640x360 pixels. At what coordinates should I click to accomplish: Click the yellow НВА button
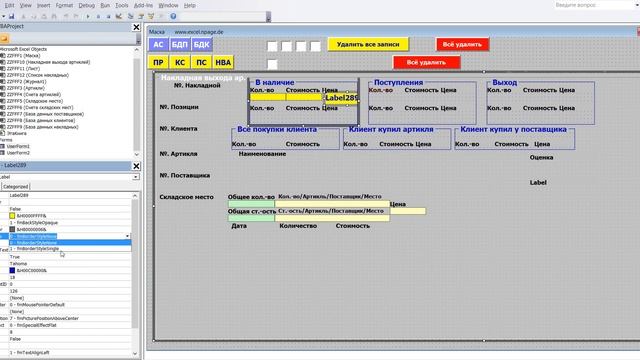pyautogui.click(x=223, y=62)
